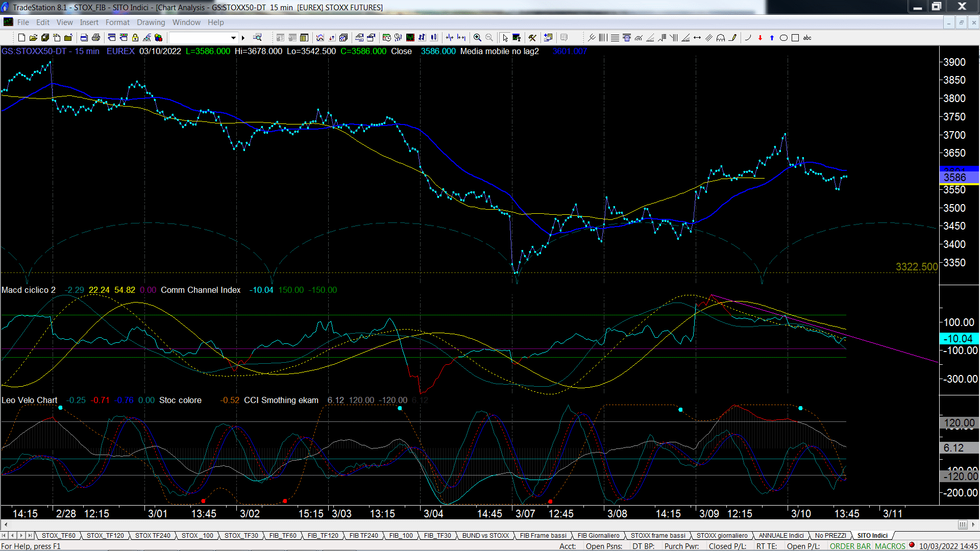Open the View menu

point(64,22)
